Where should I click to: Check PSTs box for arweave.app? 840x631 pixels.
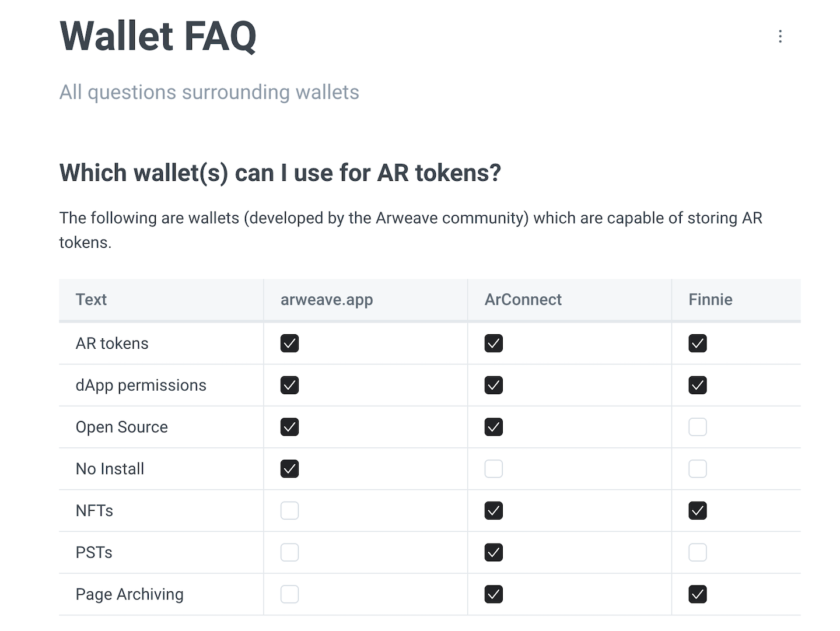[x=289, y=552]
